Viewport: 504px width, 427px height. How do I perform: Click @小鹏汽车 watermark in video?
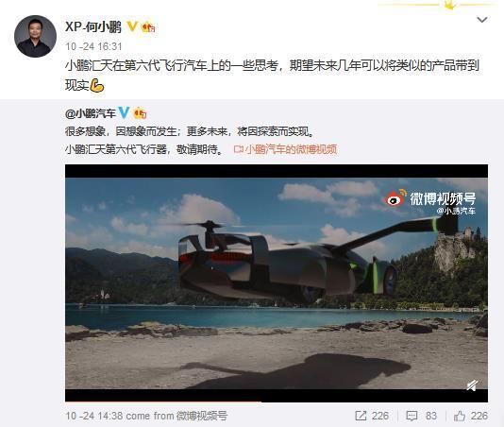point(456,211)
